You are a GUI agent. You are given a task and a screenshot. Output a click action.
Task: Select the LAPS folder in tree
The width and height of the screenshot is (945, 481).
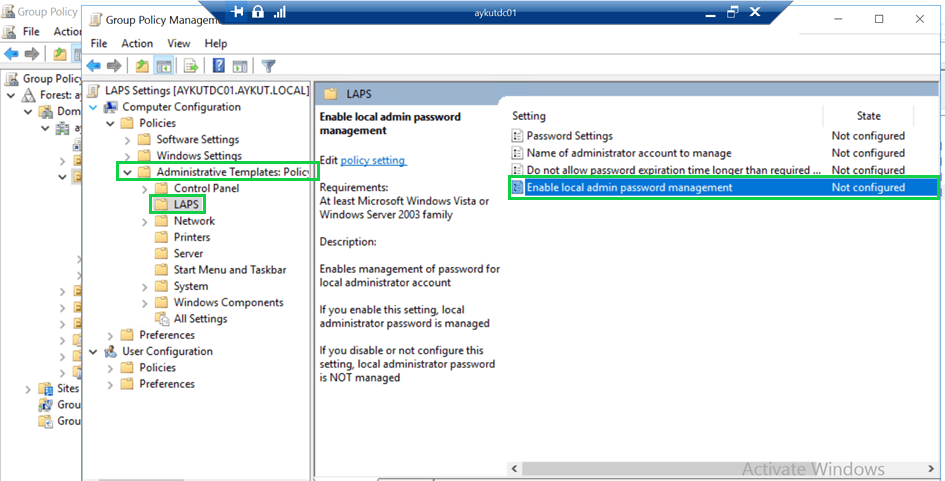click(187, 204)
